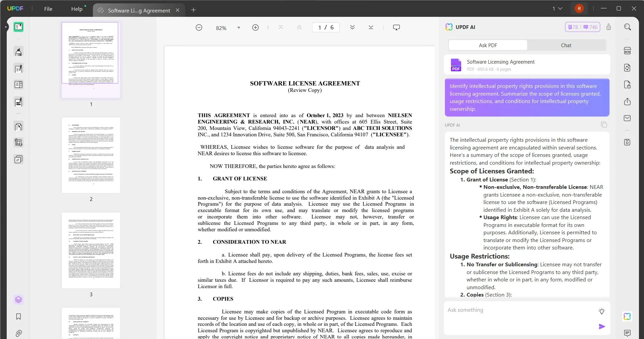
Task: Start slideshow presentation mode
Action: click(396, 28)
